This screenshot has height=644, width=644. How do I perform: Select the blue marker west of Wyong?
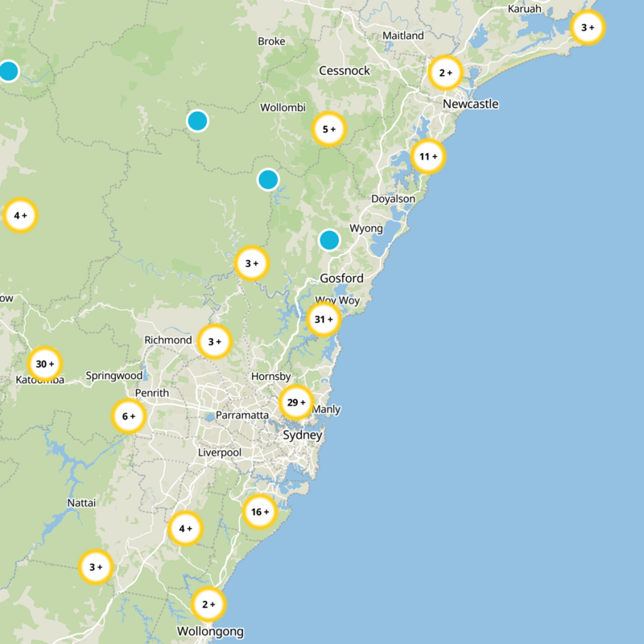329,240
